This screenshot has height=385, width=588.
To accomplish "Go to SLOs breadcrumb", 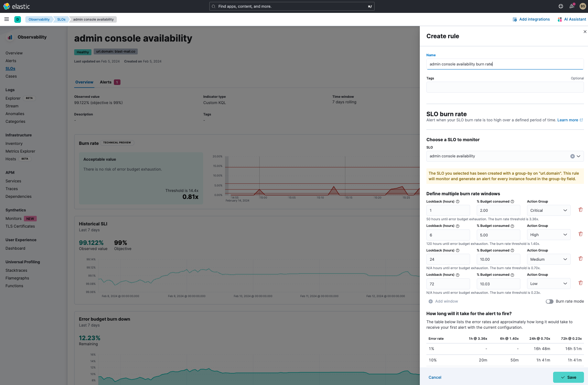I will [x=61, y=19].
